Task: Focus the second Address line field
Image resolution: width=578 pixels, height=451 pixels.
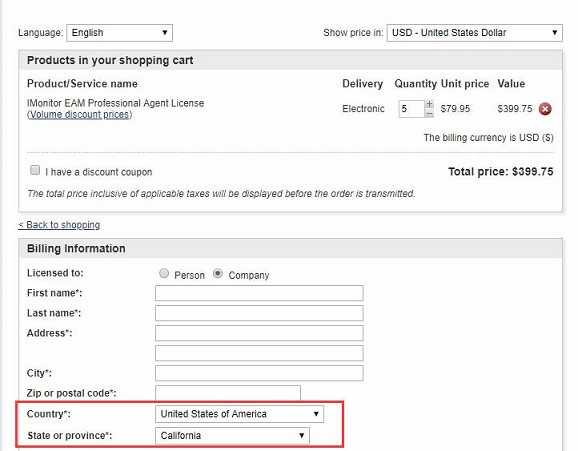Action: tap(259, 353)
